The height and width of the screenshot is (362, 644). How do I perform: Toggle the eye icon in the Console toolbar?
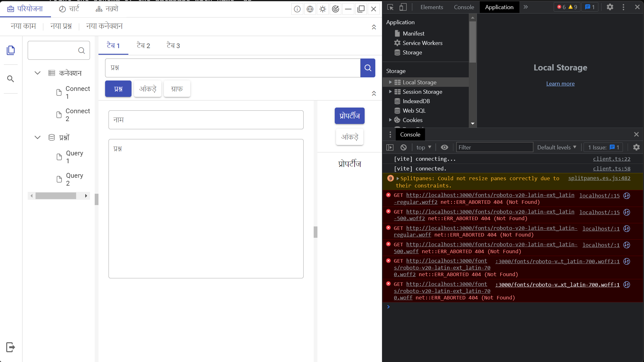pos(444,147)
